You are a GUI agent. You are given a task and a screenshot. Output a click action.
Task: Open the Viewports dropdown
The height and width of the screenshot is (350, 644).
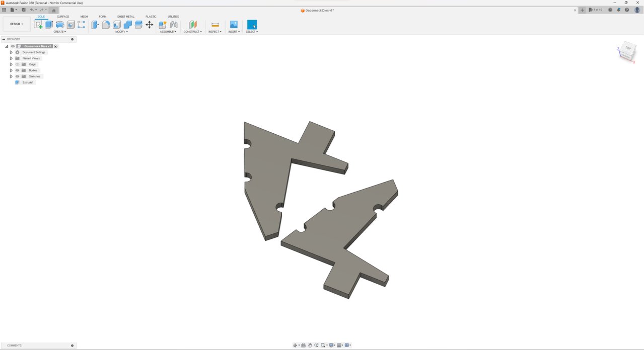pos(348,345)
